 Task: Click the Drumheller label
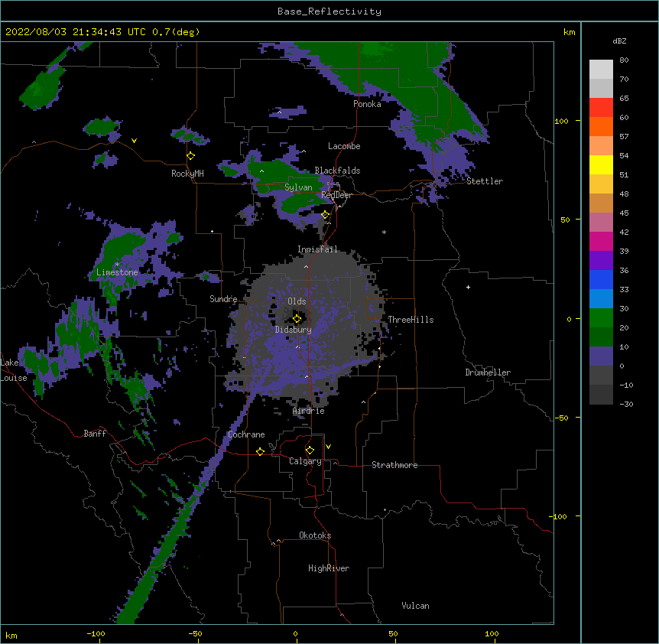pos(488,372)
